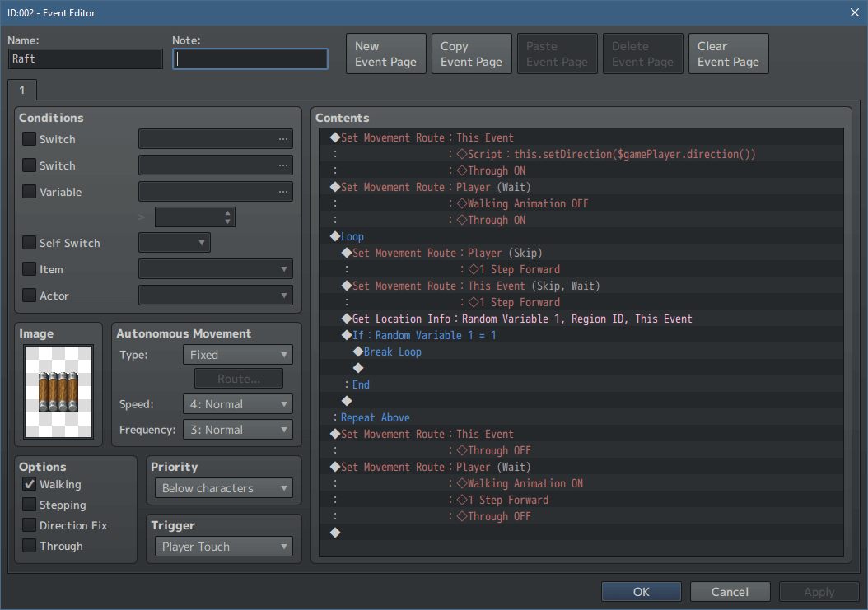This screenshot has width=868, height=610.
Task: Click Clear Event Page
Action: click(x=729, y=54)
